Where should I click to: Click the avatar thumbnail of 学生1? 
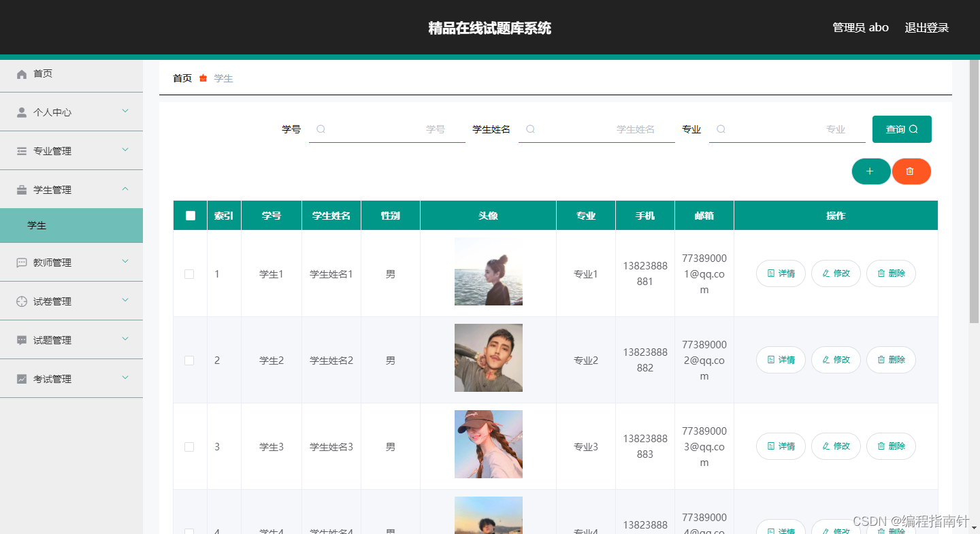click(488, 271)
